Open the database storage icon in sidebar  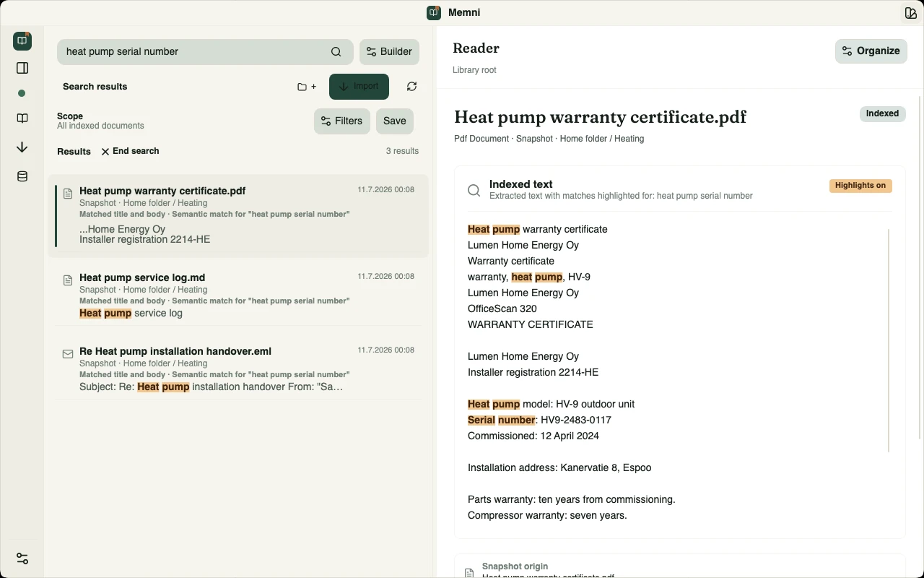tap(22, 176)
